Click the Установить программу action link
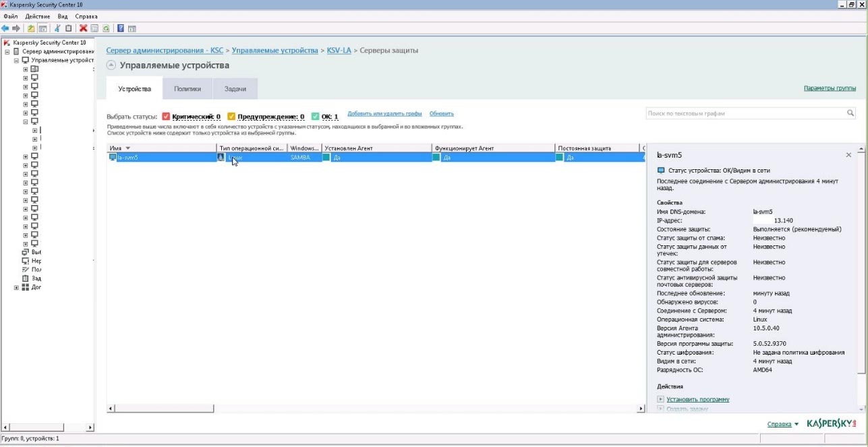The width and height of the screenshot is (868, 447). [698, 399]
